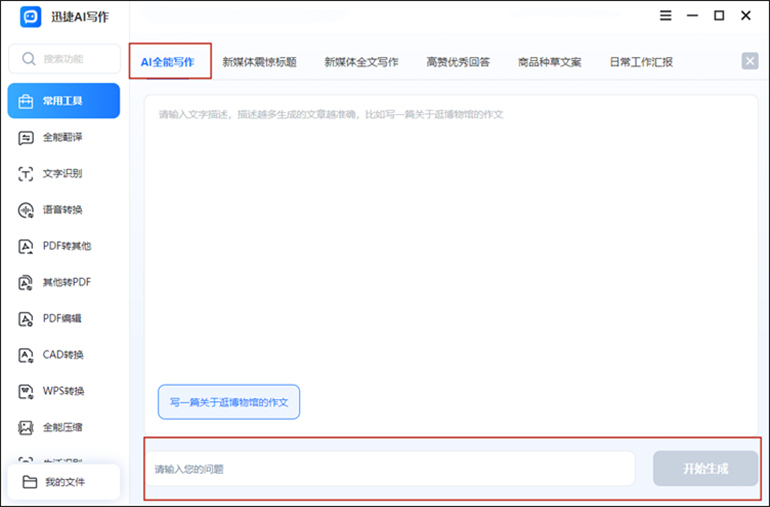The image size is (770, 507).
Task: Click the briefcase icon beside 常用工具
Action: [x=25, y=101]
